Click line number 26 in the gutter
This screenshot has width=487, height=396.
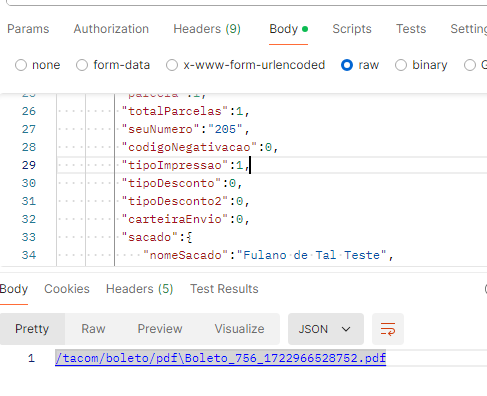[x=29, y=111]
